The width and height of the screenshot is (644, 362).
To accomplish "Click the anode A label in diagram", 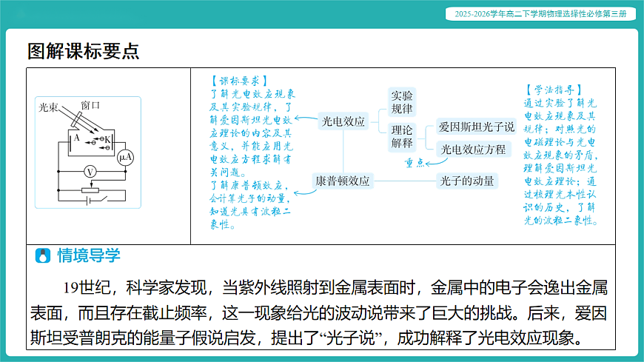I will coord(76,138).
